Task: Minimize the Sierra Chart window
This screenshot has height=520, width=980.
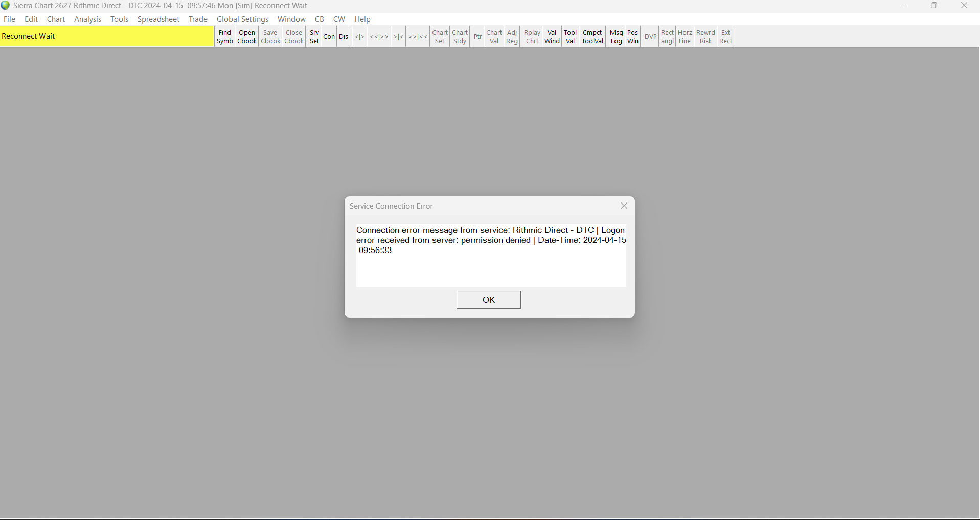Action: (x=904, y=6)
